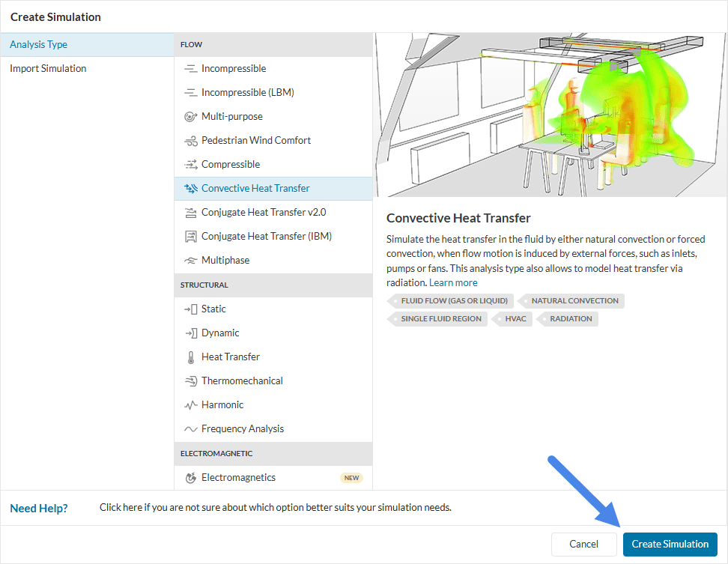This screenshot has width=728, height=564.
Task: Click the Pedestrian Wind Comfort icon
Action: [190, 141]
